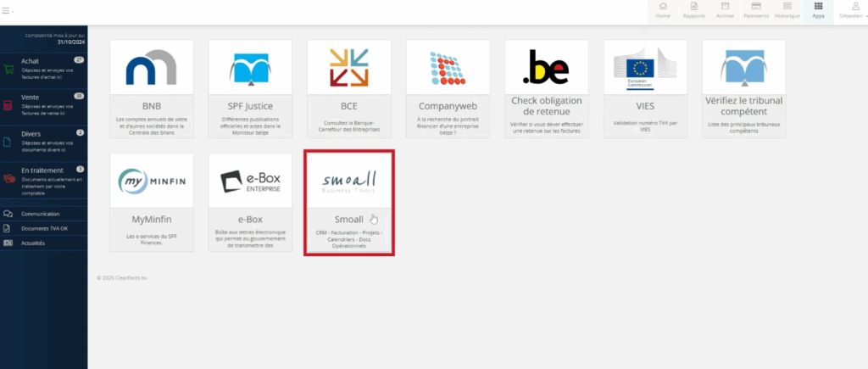Open the MyMinfin title link
The image size is (868, 369).
[152, 220]
